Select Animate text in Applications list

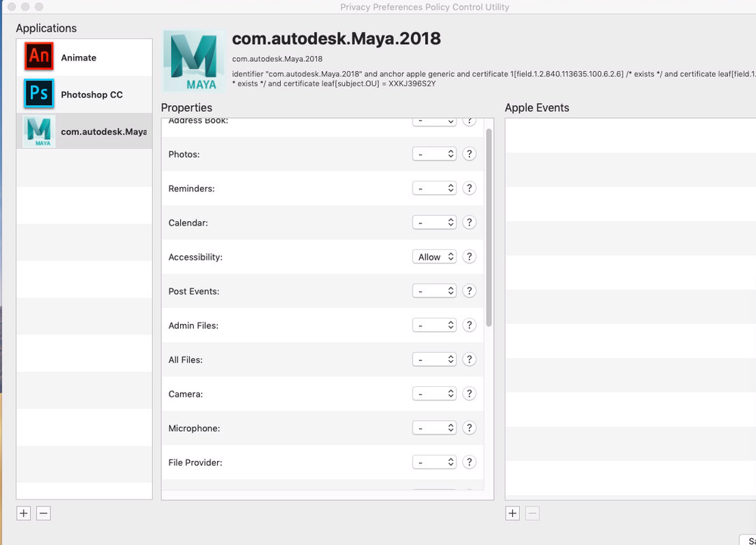[79, 58]
